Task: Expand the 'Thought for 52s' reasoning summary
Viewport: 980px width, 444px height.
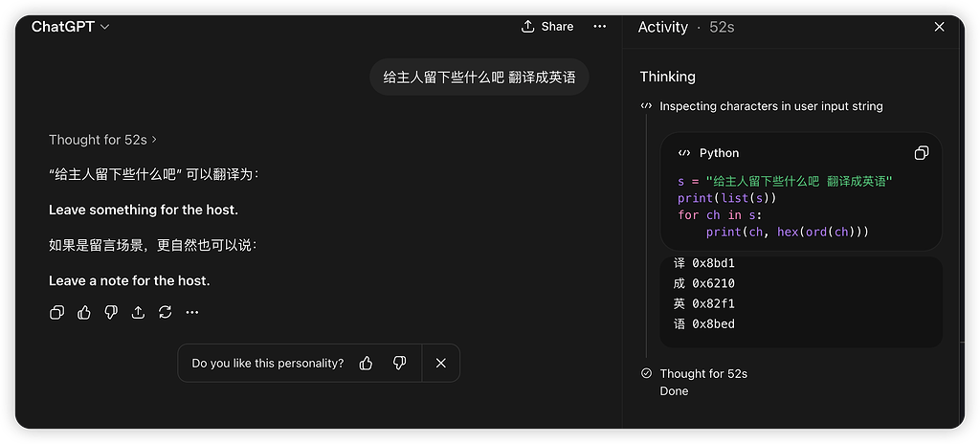Action: (102, 140)
